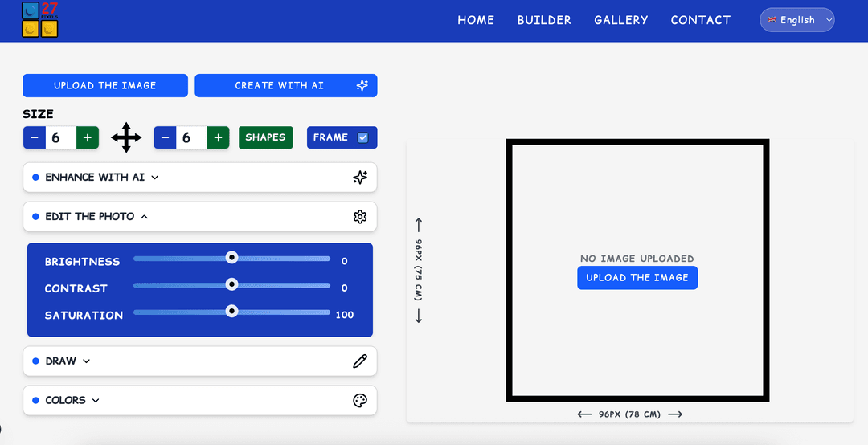
Task: Click the Brightness slider handle
Action: (x=231, y=258)
